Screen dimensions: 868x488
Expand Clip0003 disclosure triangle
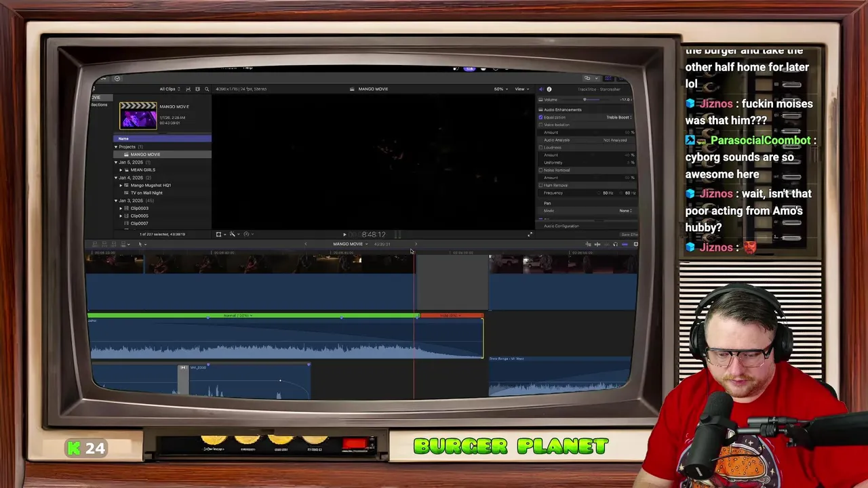121,208
